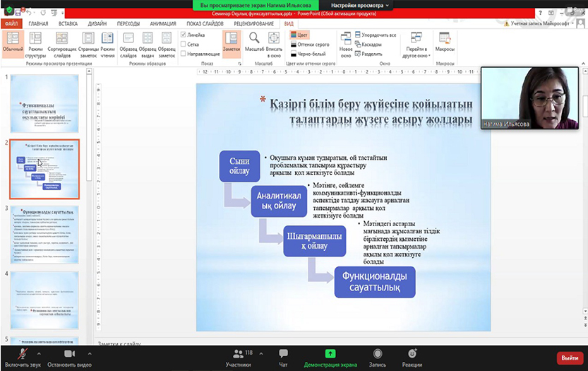Viewport: 588px width, 371px height.
Task: Click the Новое окно icon
Action: [345, 38]
